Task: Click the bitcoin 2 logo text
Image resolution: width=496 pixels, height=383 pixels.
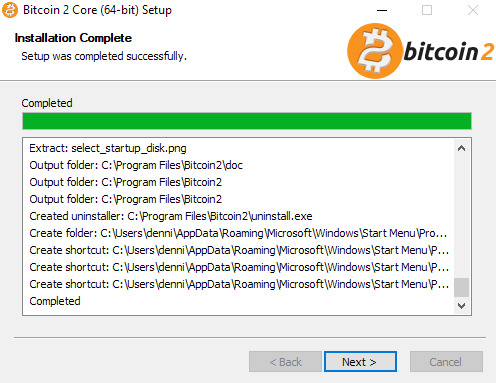Action: click(x=448, y=52)
